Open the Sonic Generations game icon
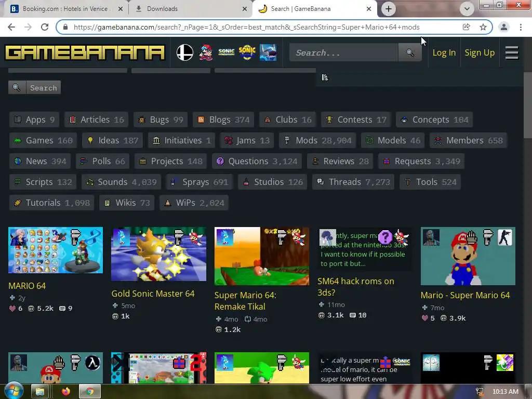 (x=227, y=52)
